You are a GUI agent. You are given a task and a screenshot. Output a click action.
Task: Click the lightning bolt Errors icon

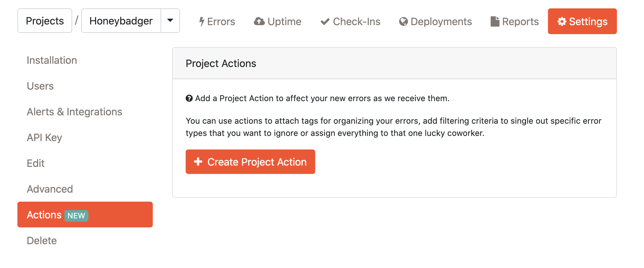[202, 22]
